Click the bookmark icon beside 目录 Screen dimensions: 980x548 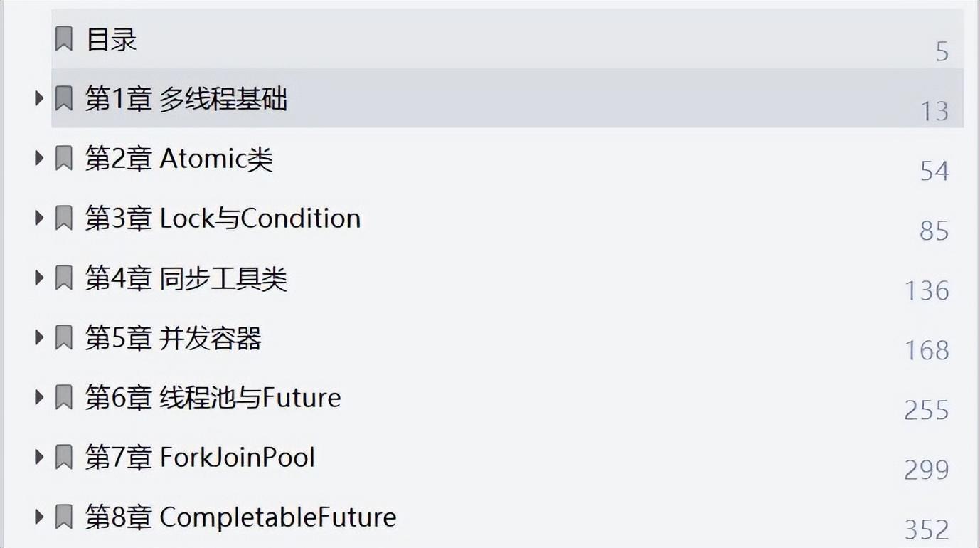64,38
